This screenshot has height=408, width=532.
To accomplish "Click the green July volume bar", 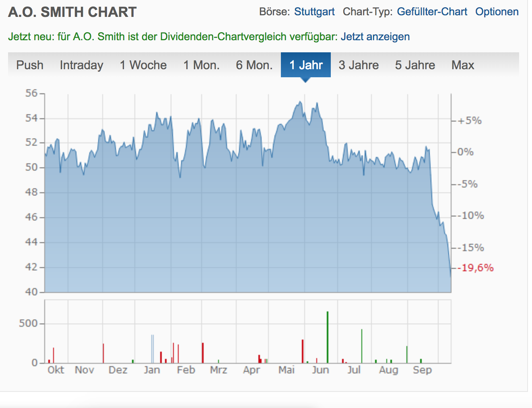I will [362, 346].
